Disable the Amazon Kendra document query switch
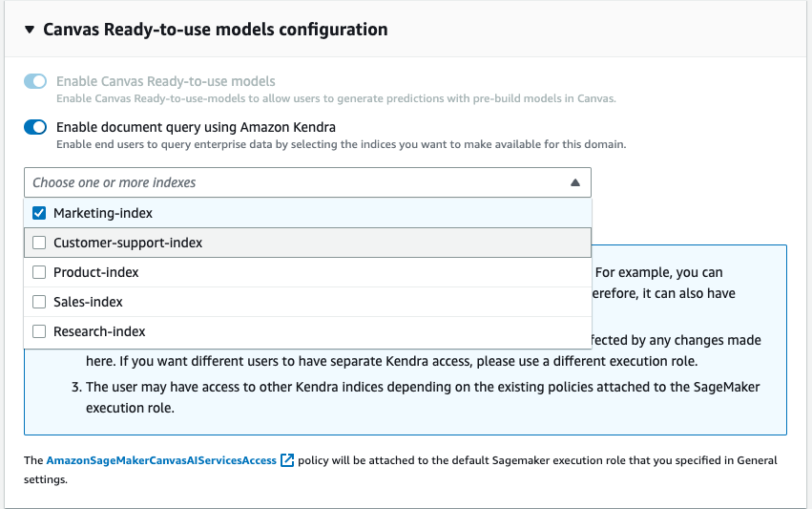 tap(35, 127)
